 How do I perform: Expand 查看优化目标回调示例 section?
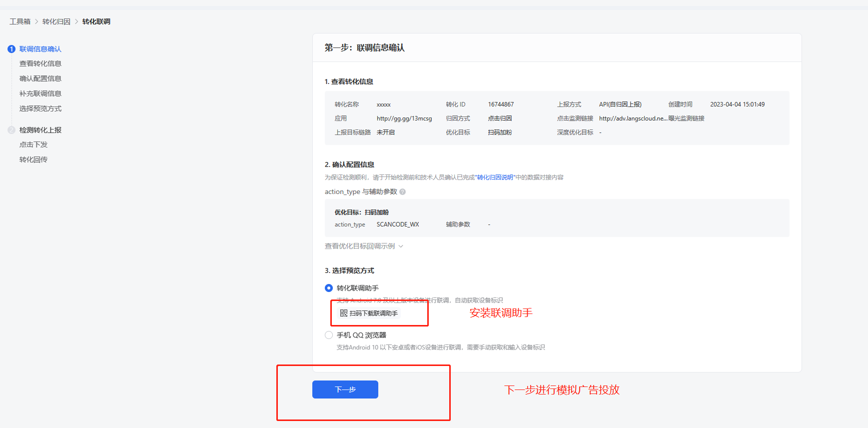364,246
